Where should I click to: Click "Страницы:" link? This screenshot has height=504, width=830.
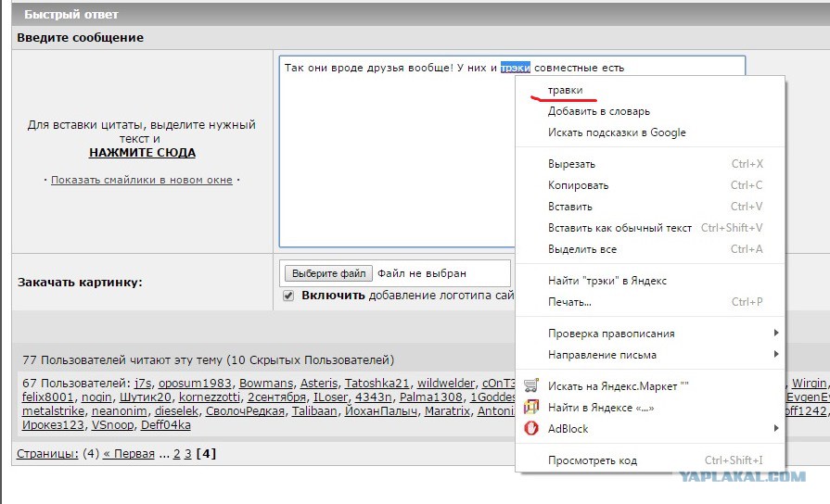click(x=47, y=454)
